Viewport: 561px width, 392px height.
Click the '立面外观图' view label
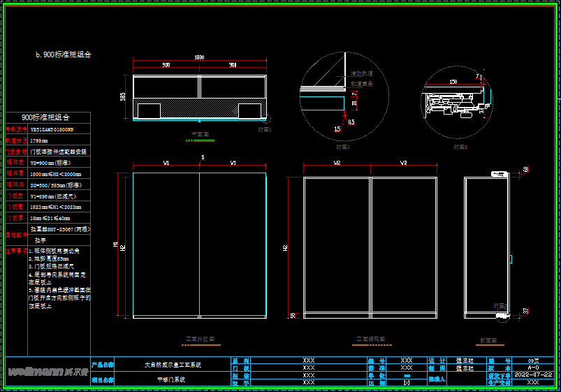[200, 339]
